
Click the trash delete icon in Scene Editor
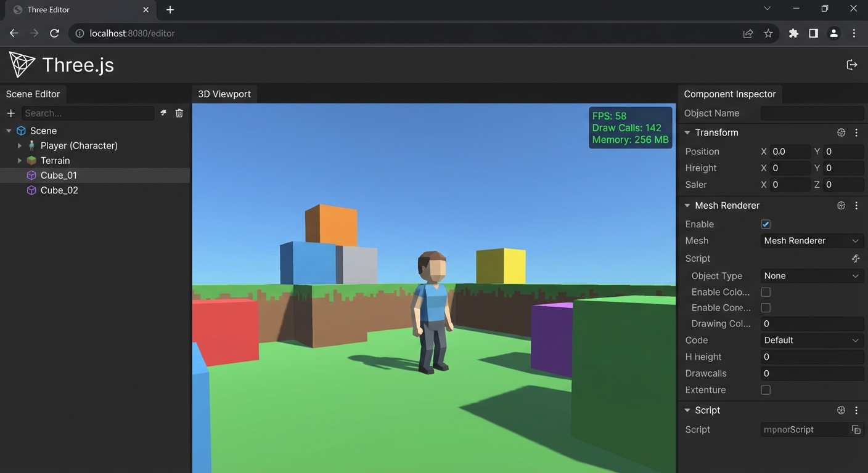pyautogui.click(x=179, y=113)
